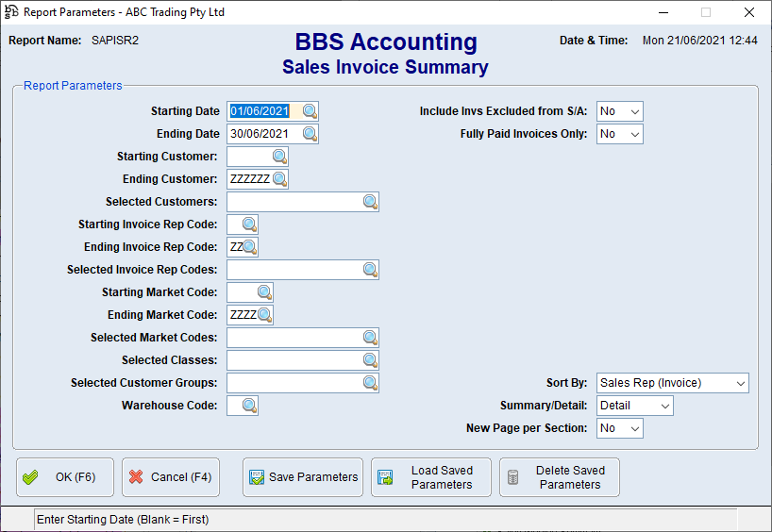772x532 pixels.
Task: Minimize the Report Parameters window
Action: tap(663, 12)
